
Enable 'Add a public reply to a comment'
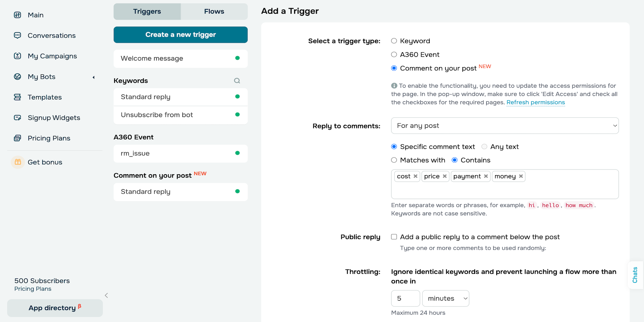point(394,236)
